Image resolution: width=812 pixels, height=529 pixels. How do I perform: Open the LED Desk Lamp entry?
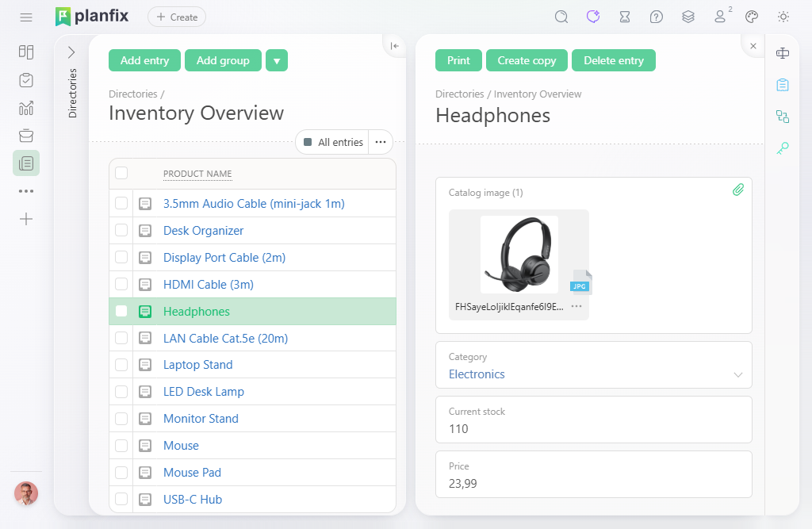(x=204, y=392)
